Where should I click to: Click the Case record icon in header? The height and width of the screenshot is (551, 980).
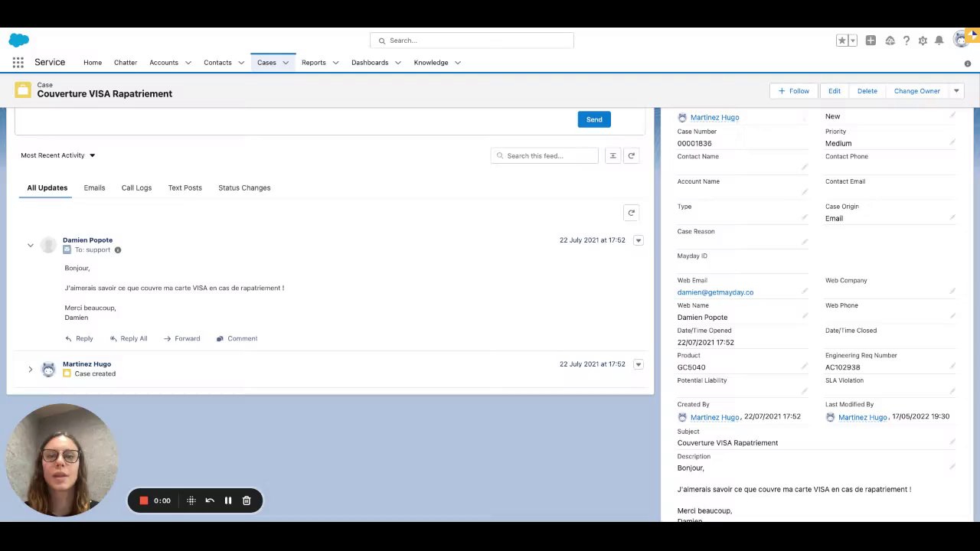[x=23, y=90]
